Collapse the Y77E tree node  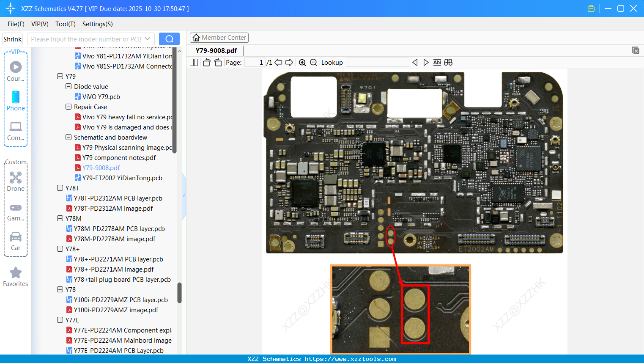(60, 320)
